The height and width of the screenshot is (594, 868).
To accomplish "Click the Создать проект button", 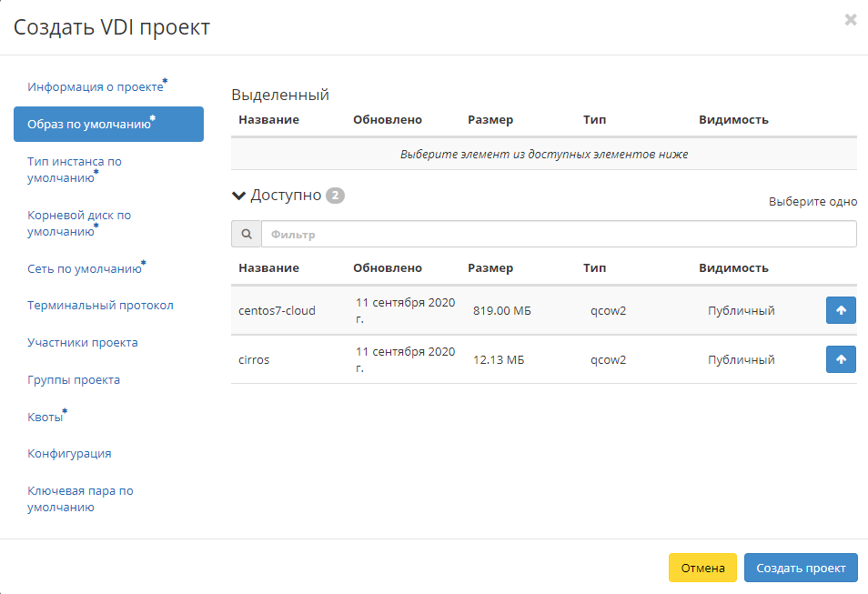I will 800,568.
